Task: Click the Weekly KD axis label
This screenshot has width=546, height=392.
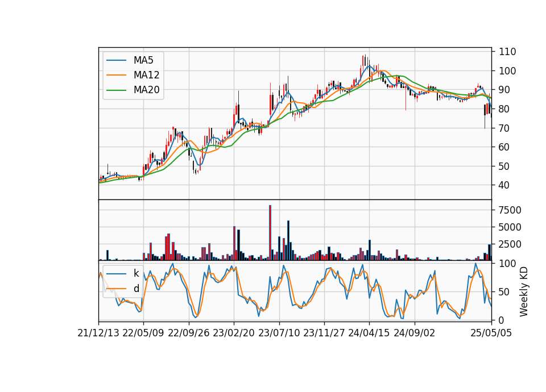Action: click(x=523, y=292)
